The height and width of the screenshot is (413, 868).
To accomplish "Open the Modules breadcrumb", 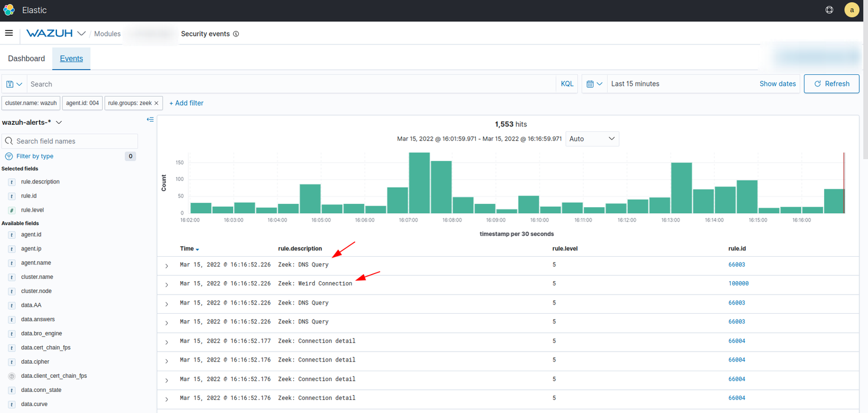I will [x=107, y=34].
